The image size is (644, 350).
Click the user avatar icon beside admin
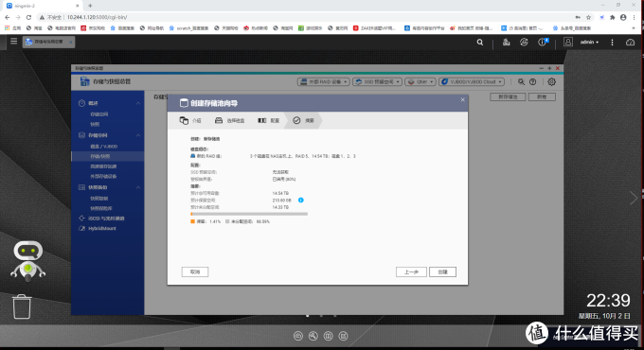(x=568, y=42)
